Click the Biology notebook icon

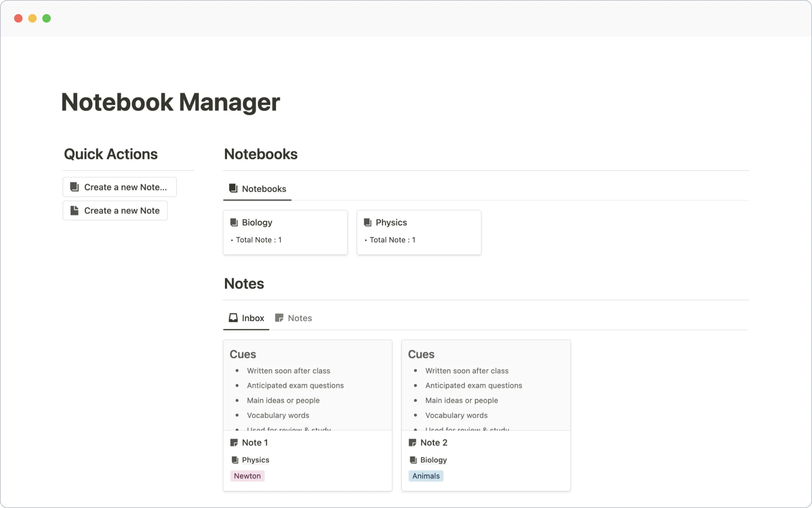point(234,222)
